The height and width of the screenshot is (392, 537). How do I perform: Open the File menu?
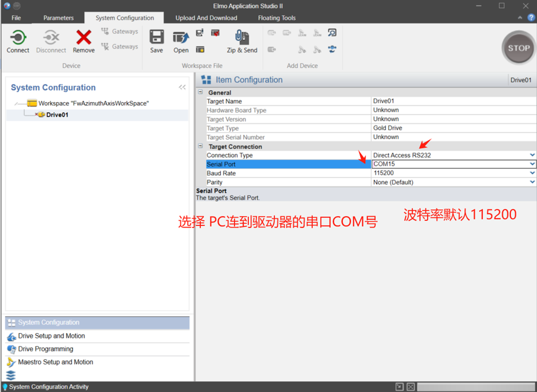click(x=16, y=18)
